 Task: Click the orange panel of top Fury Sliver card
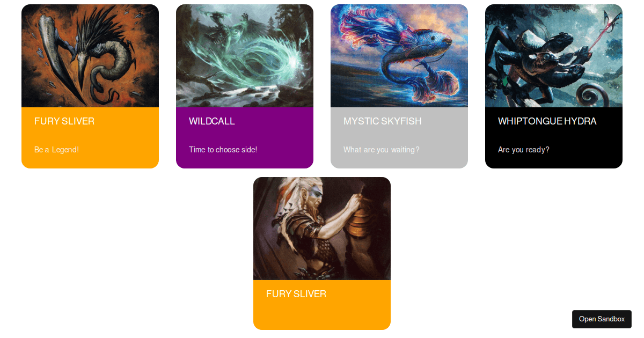90,138
